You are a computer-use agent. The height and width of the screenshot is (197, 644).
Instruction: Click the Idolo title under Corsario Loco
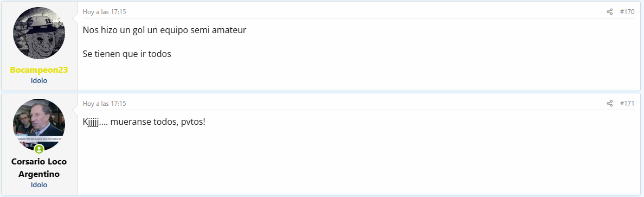click(39, 185)
